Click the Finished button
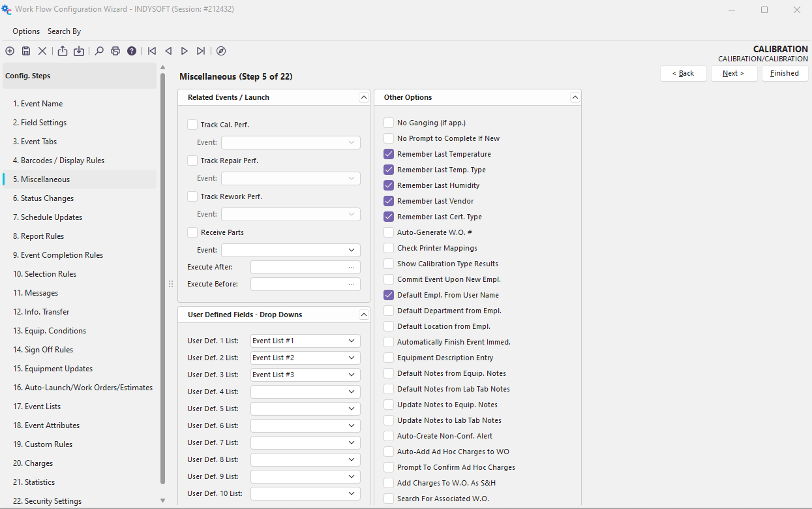Screen dimensions: 812x509 [785, 73]
